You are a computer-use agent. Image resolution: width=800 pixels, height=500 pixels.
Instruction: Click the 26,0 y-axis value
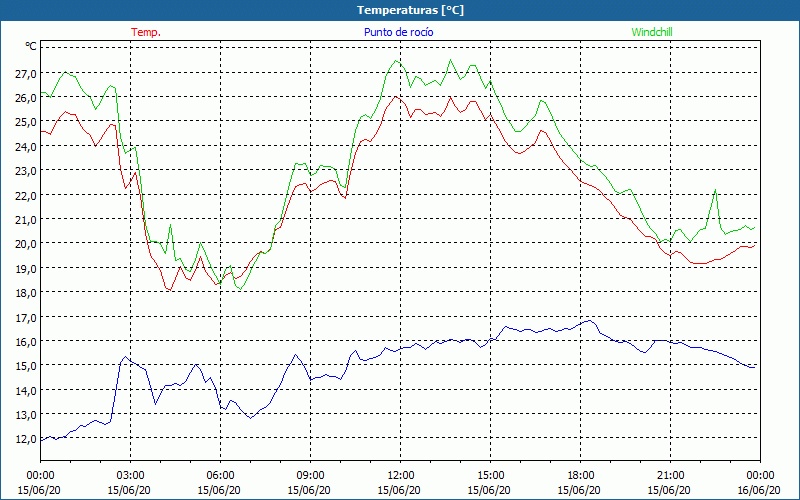tap(25, 98)
